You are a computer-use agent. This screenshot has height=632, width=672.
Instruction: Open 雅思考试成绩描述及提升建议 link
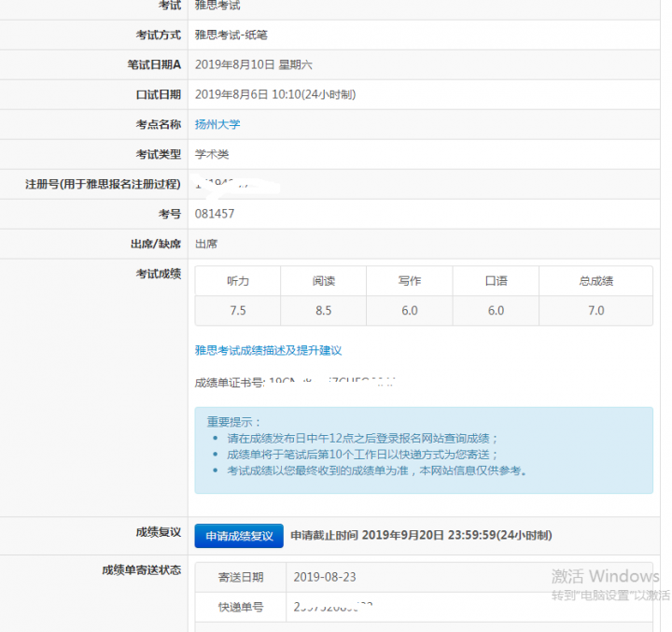pyautogui.click(x=268, y=350)
